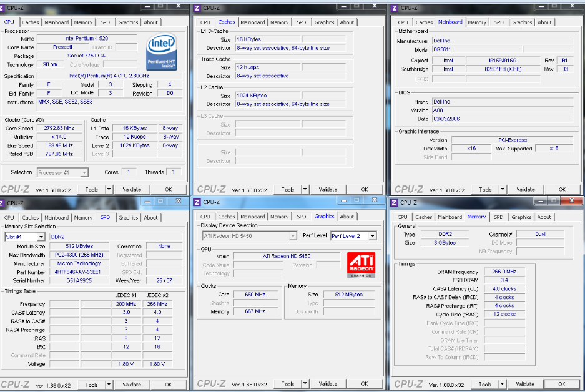Click the Rated FSB value '797.95 MHz'
The height and width of the screenshot is (392, 585).
59,154
